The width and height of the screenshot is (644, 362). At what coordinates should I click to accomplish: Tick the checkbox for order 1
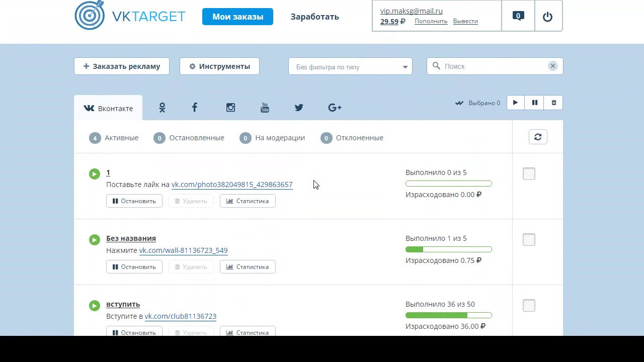(529, 174)
